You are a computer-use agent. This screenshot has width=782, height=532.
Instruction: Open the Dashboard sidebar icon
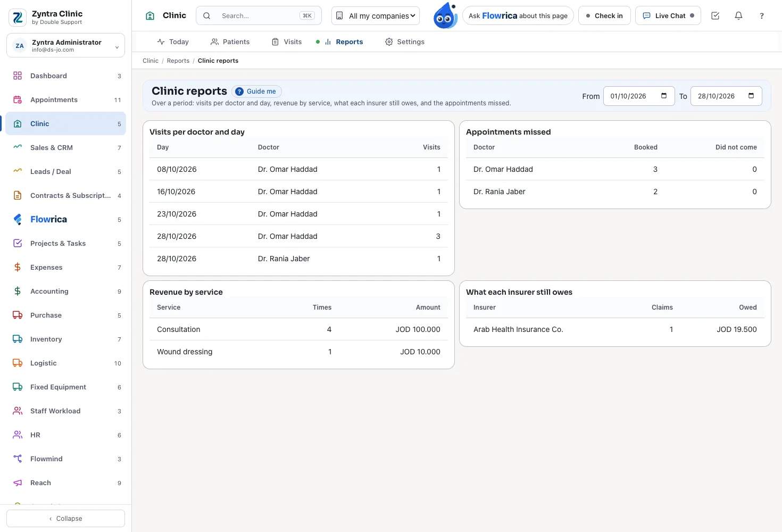[x=18, y=76]
